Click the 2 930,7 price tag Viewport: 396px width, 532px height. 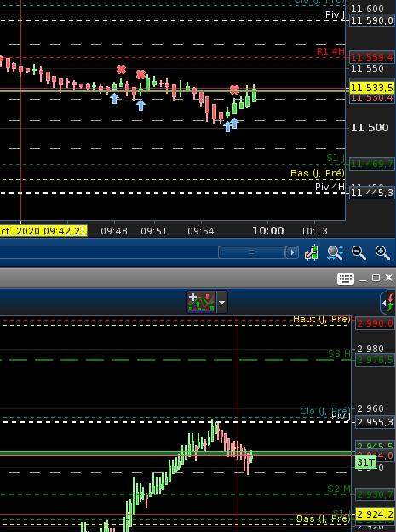coord(375,494)
